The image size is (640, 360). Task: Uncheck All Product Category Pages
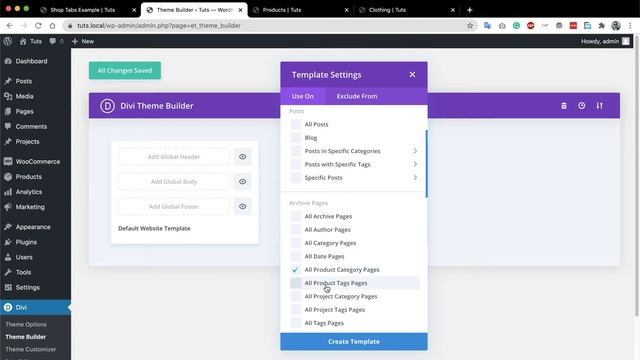coord(296,270)
